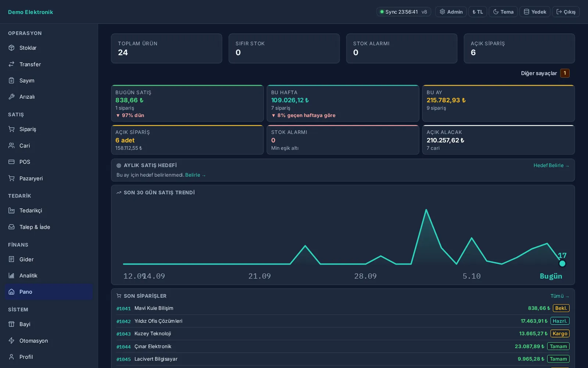Click the Kargo status badge

560,333
